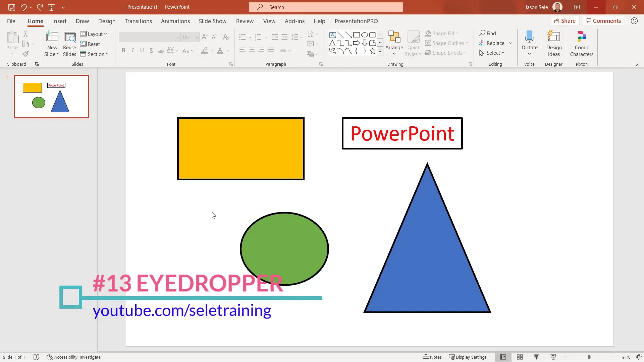This screenshot has width=644, height=362.
Task: Toggle bold formatting
Action: 123,50
